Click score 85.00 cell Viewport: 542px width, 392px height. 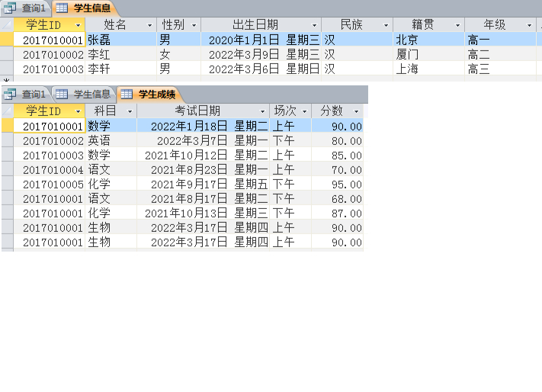pos(338,155)
